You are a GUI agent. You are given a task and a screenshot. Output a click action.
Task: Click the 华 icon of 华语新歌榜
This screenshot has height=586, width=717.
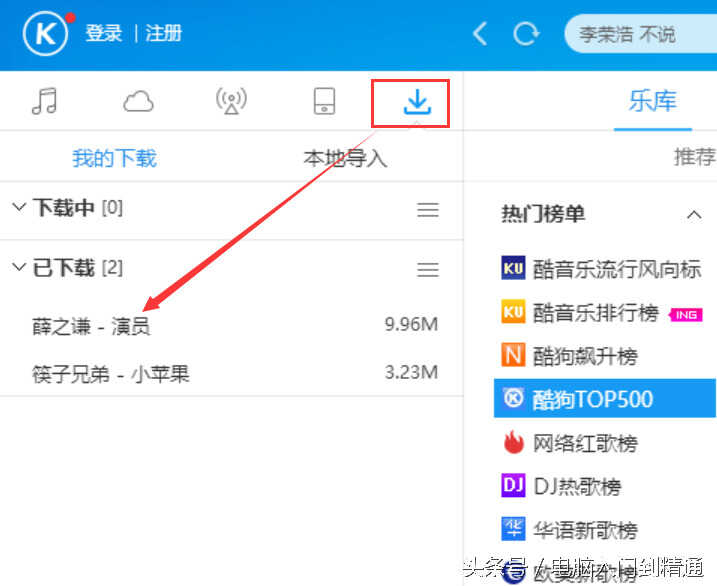[x=513, y=528]
